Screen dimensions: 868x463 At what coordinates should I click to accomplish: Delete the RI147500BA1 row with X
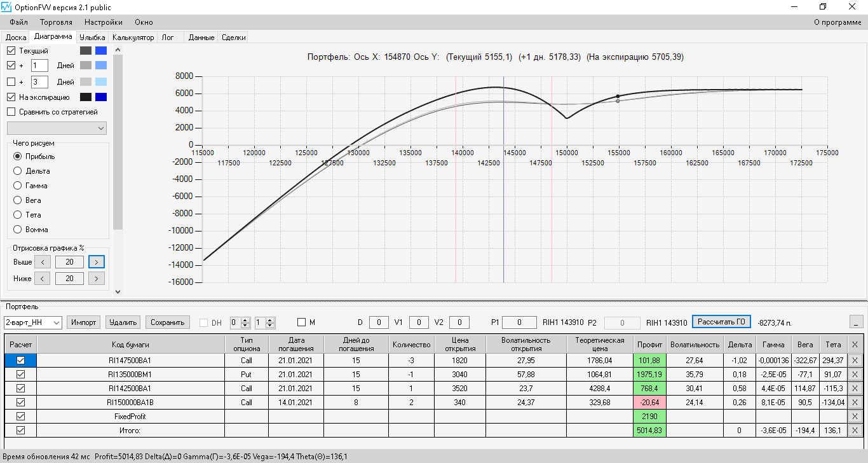855,360
